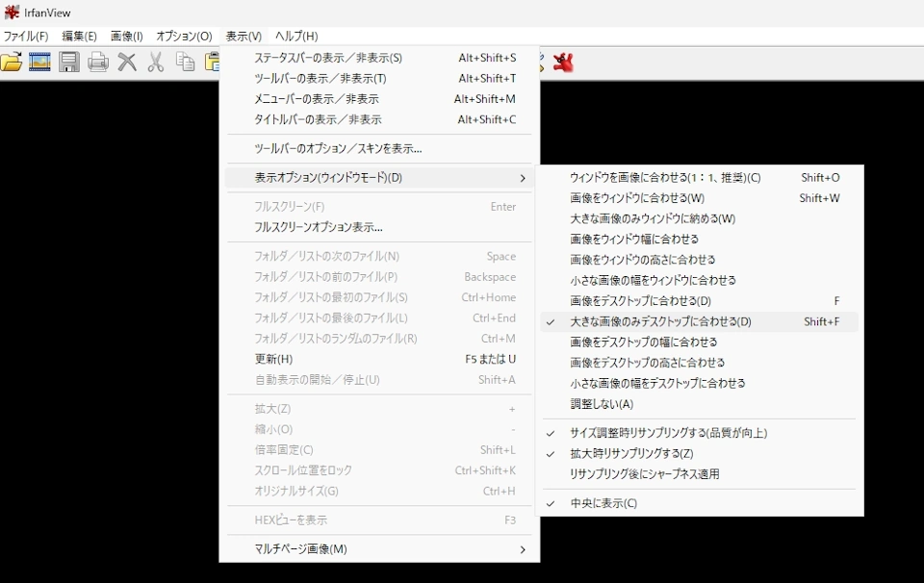
Task: Open the ファイル(F) menu
Action: (26, 36)
